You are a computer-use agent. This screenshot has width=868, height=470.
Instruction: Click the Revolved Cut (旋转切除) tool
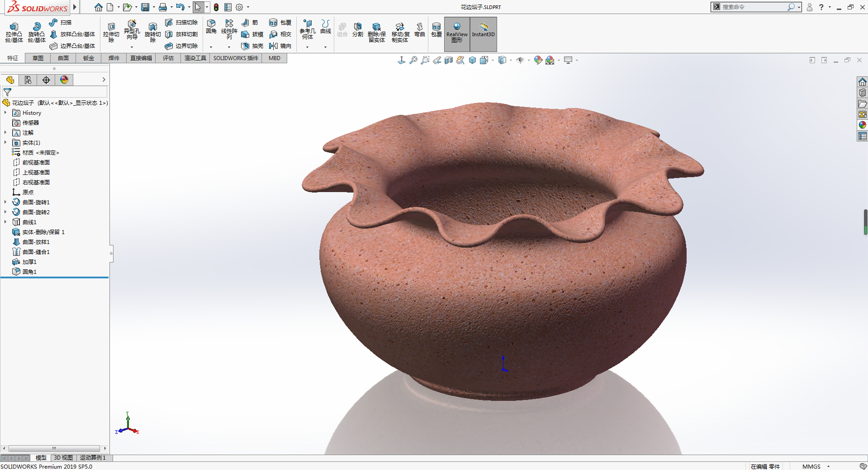pos(153,33)
